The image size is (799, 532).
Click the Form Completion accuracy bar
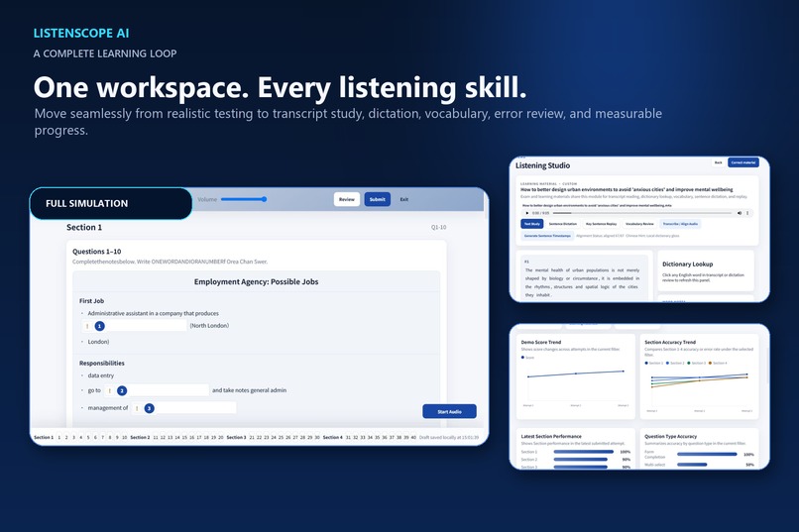707,454
